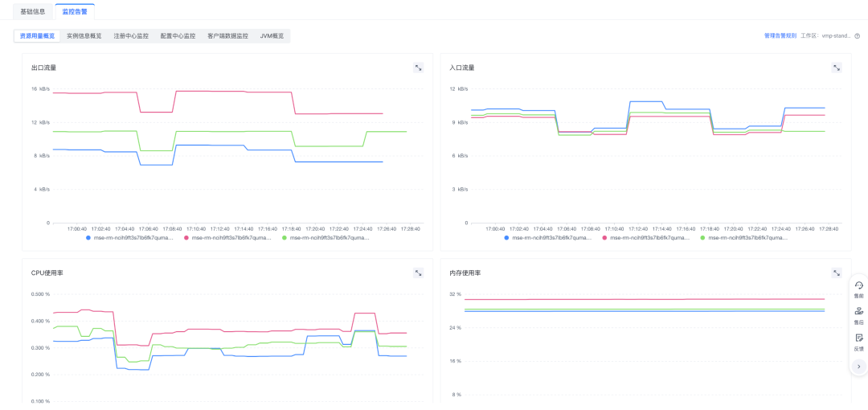Viewport: 868px width, 410px height.
Task: Click the 32 % axis label in 内存使用率
Action: click(x=456, y=294)
